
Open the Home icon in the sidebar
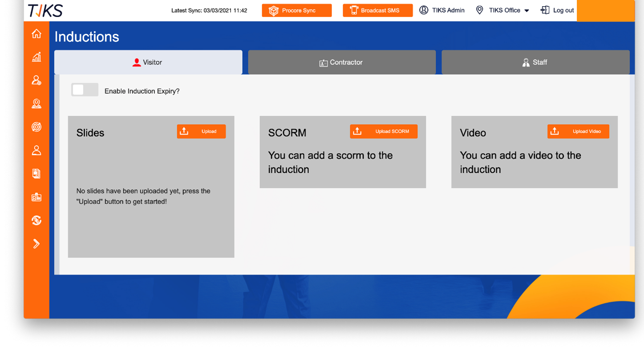[x=36, y=33]
